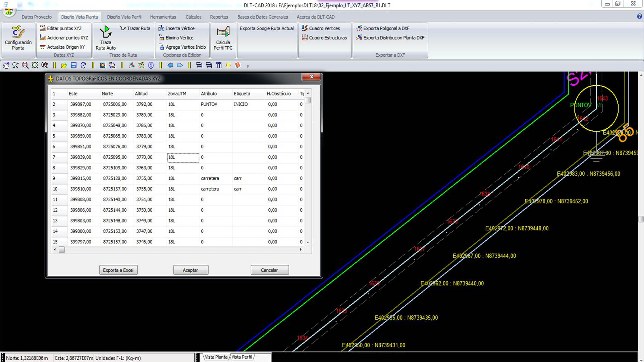Viewport: 644px width, 362px height.
Task: Click the blue left arrow icon
Action: coord(170,65)
